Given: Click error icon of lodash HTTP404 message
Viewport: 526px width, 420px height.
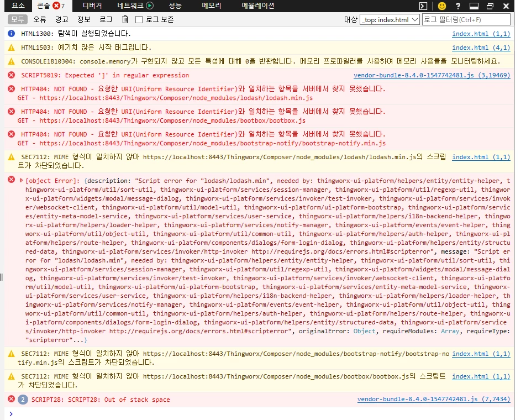Looking at the screenshot, I should pyautogui.click(x=12, y=88).
